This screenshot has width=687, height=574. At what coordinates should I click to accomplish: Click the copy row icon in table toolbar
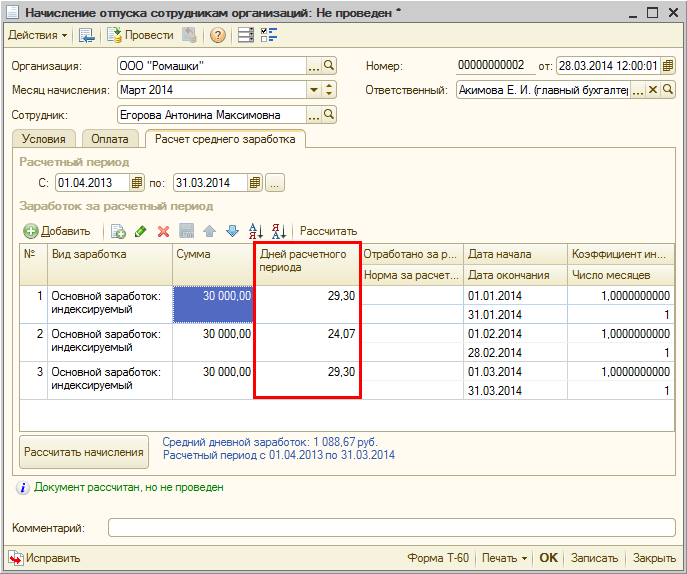click(118, 230)
